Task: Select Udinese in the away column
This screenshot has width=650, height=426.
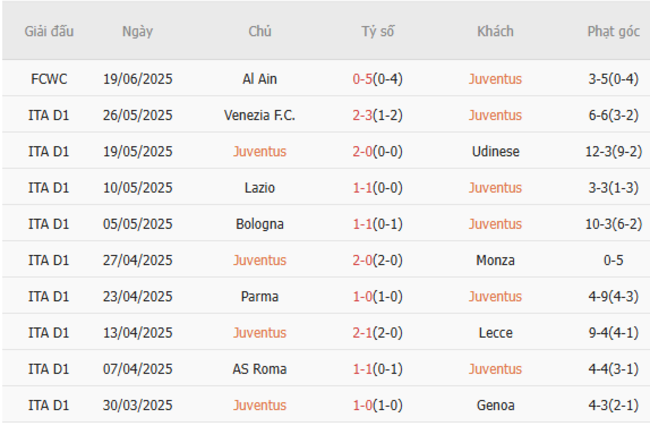Action: pyautogui.click(x=495, y=151)
